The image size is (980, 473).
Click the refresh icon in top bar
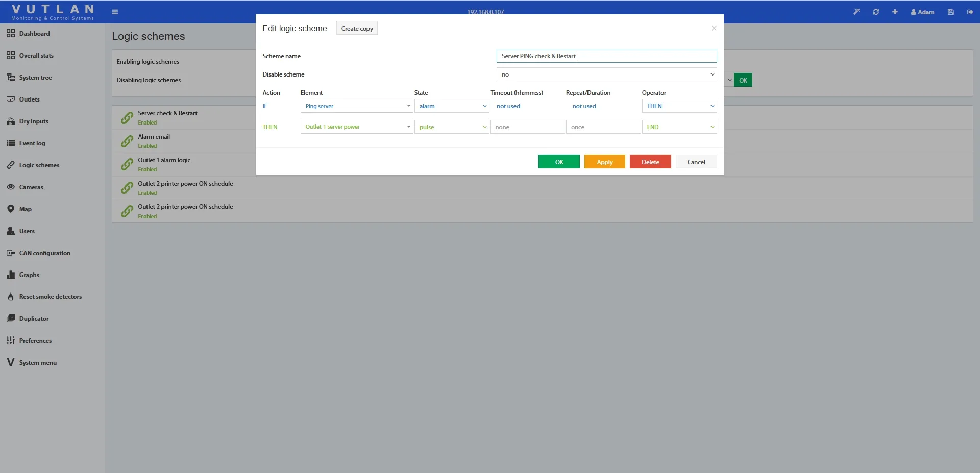[x=876, y=12]
